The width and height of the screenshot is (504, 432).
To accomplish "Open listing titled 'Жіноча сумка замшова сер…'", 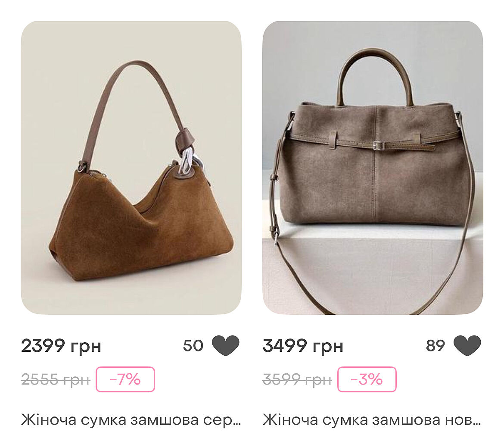I will [x=131, y=420].
